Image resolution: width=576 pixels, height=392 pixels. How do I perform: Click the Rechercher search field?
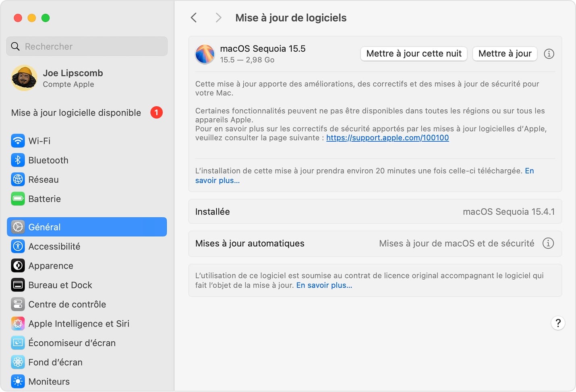point(87,46)
